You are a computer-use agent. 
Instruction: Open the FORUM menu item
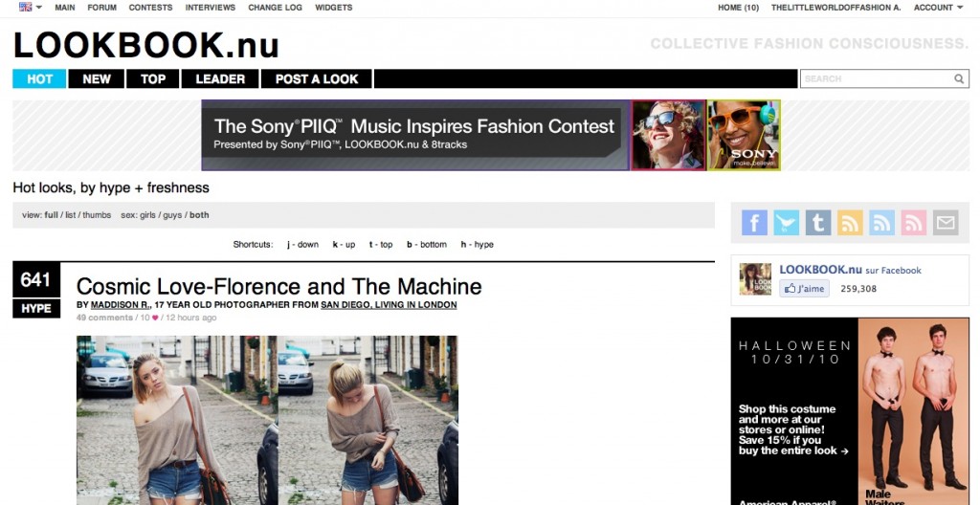101,8
